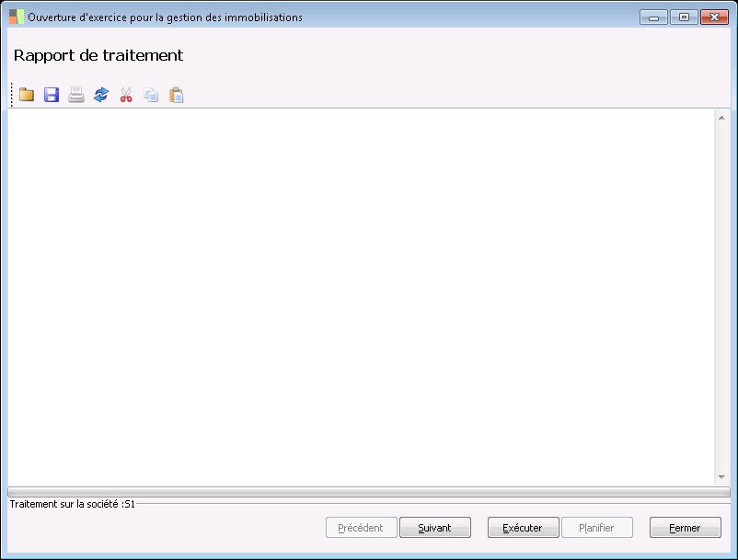Minimize the Ouverture d'exercice window

click(x=653, y=17)
